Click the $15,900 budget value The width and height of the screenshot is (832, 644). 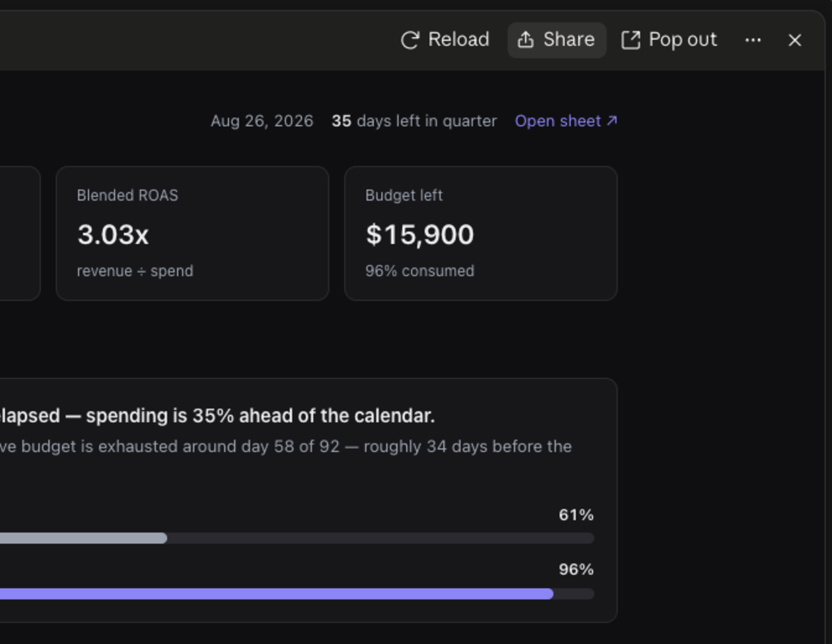[420, 235]
